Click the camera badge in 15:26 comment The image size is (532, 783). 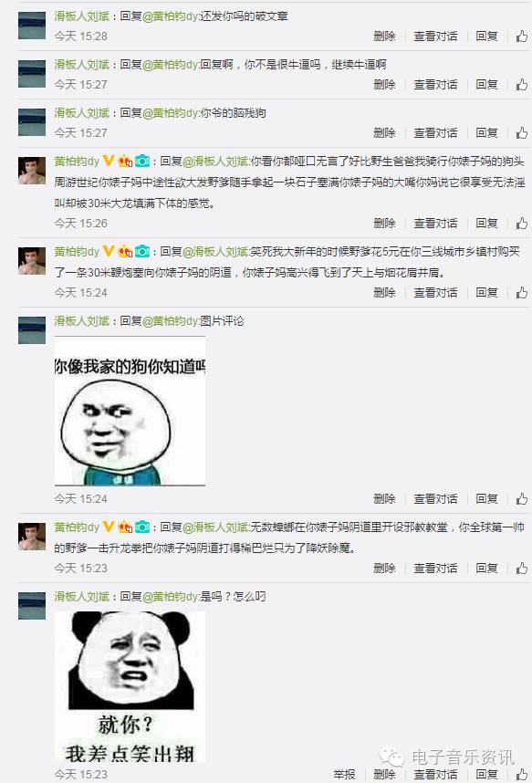tap(142, 162)
